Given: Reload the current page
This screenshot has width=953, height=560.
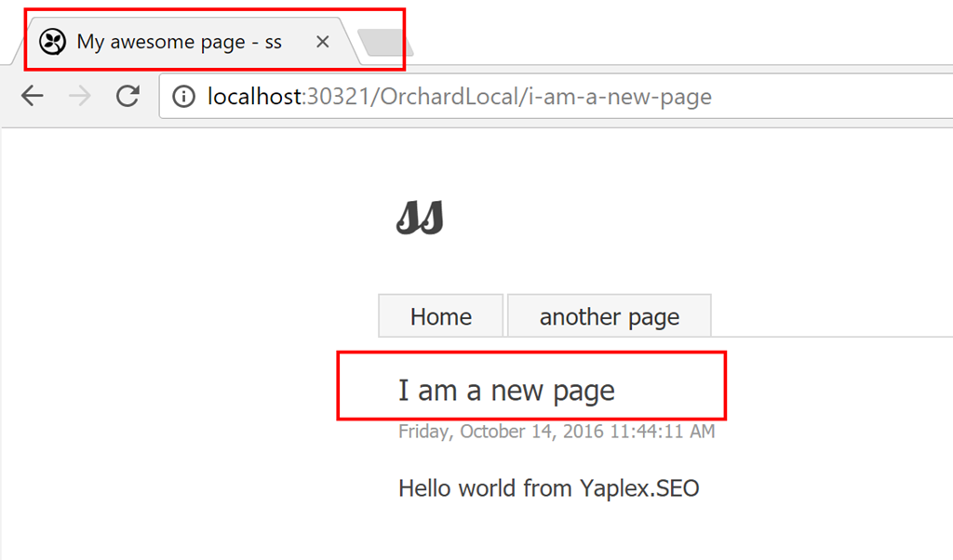Looking at the screenshot, I should point(128,96).
